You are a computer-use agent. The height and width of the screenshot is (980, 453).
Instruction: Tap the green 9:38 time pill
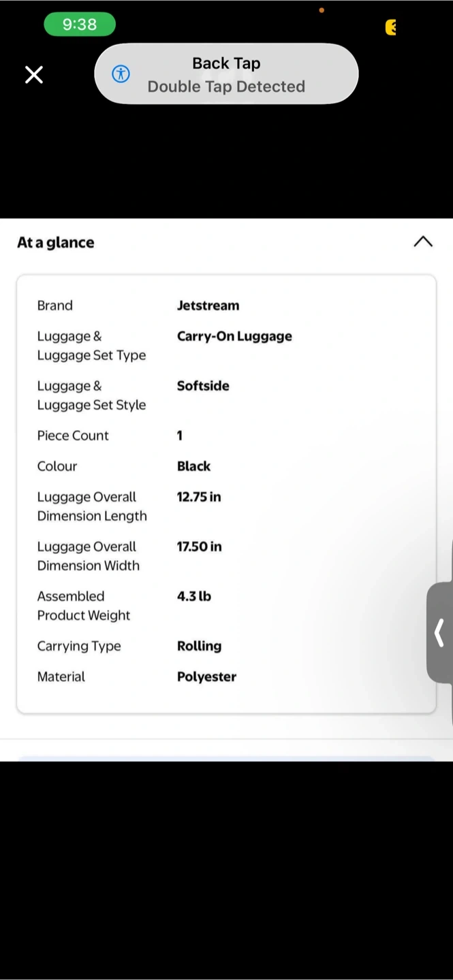tap(80, 24)
